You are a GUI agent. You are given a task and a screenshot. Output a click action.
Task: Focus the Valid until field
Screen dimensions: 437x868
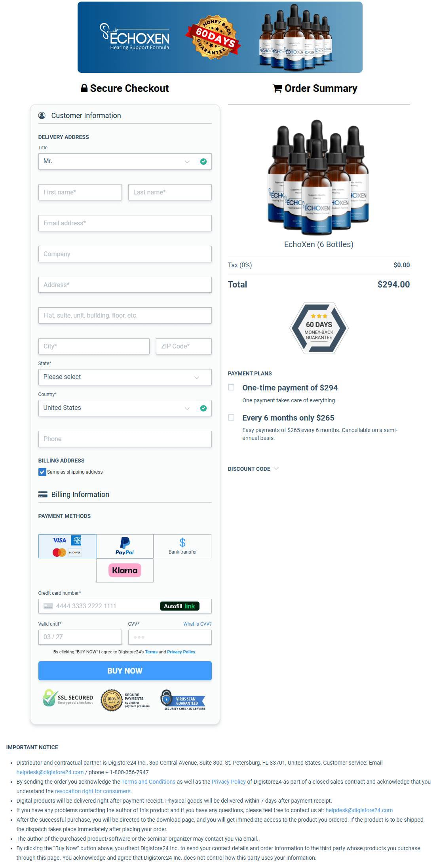[80, 637]
